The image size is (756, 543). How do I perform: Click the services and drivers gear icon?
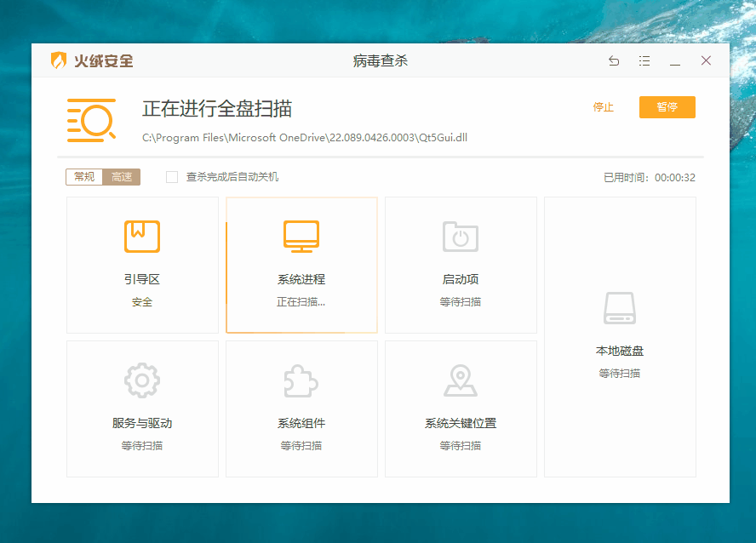pyautogui.click(x=141, y=380)
